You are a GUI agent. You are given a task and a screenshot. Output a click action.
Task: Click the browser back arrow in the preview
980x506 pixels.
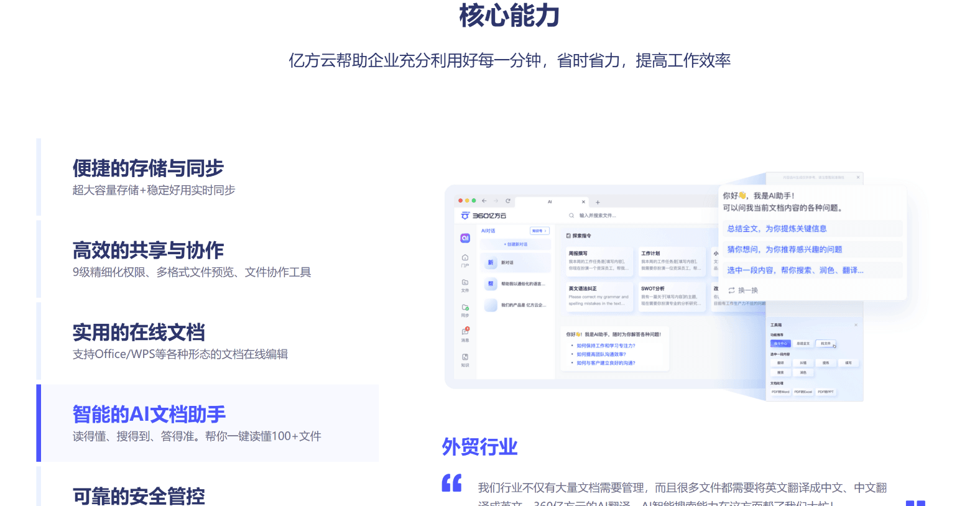coord(484,201)
